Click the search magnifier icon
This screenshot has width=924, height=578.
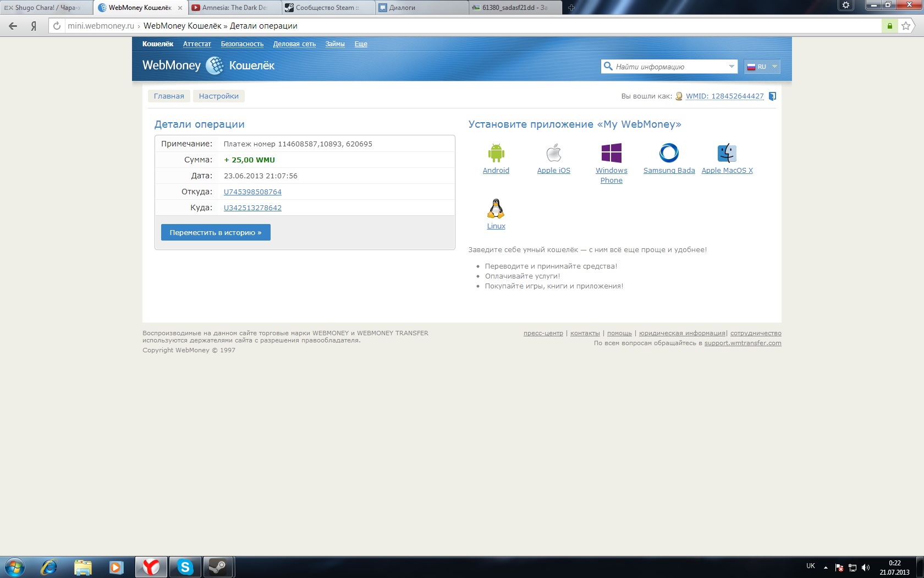[x=608, y=66]
